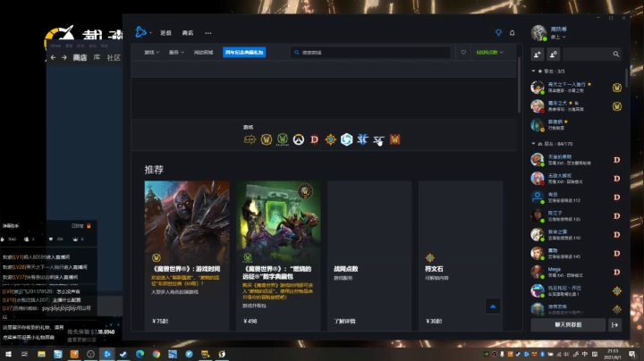Click the Battle.net taskbar icon
This screenshot has height=361, width=644.
pos(106,354)
